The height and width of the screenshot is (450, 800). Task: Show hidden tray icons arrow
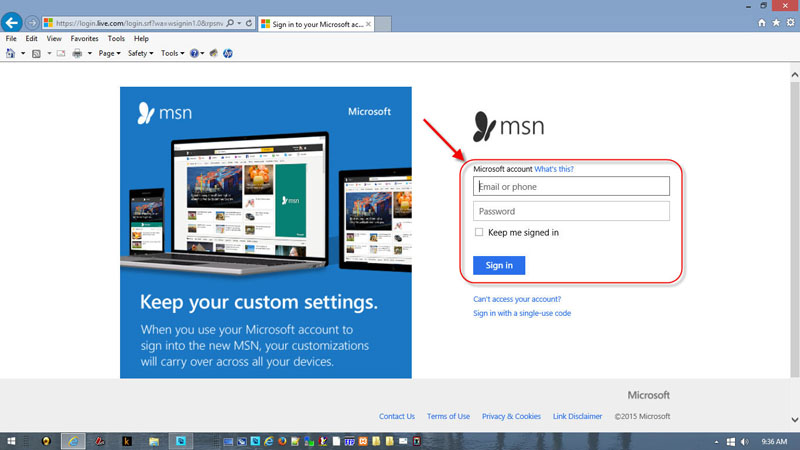716,442
